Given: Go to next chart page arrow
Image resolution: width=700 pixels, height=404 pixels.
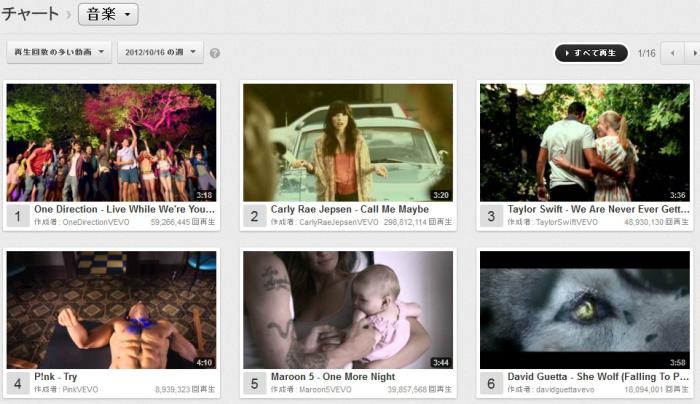Looking at the screenshot, I should coord(692,53).
